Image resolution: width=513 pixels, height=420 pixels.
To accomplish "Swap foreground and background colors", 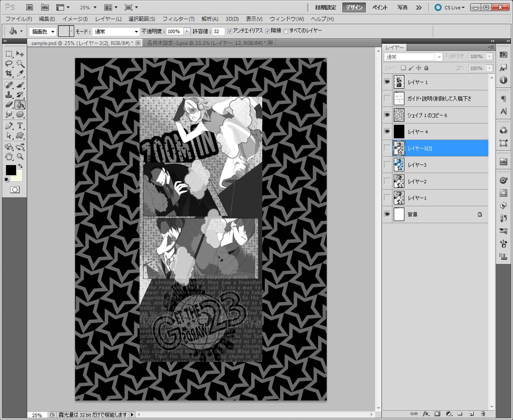I will (20, 166).
